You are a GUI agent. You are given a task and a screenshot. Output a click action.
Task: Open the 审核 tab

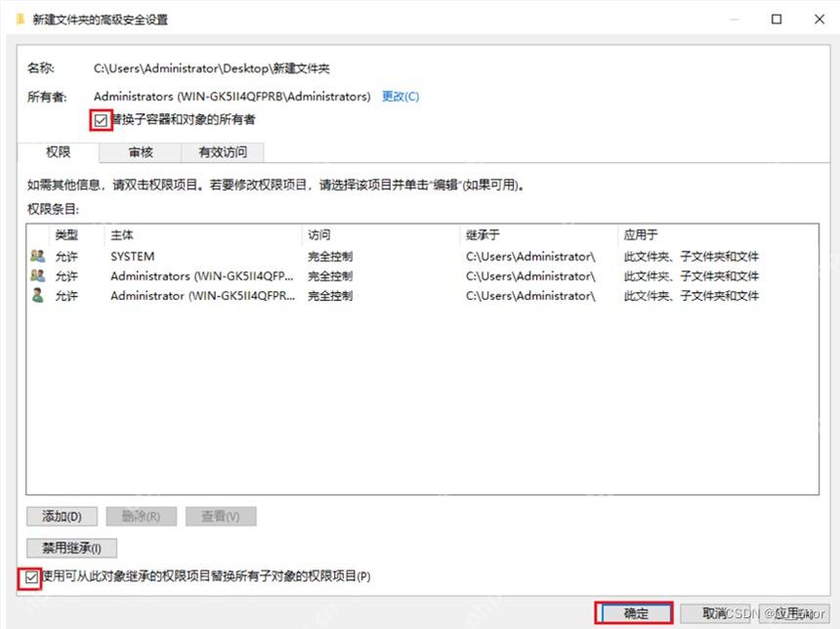pos(141,152)
